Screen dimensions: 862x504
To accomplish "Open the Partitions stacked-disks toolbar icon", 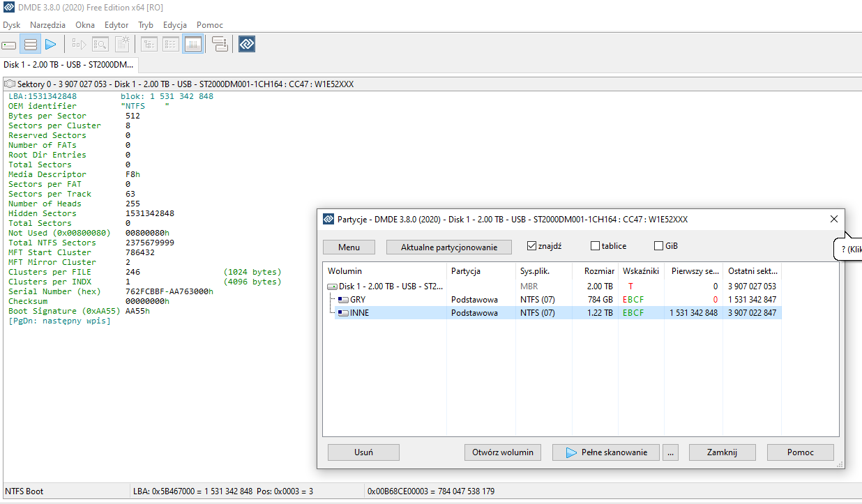I will click(30, 45).
